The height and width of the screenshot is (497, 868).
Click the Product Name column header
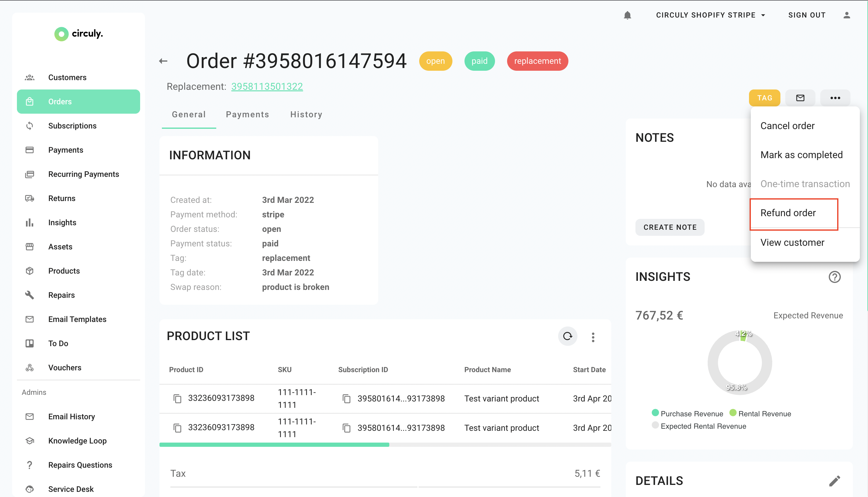pyautogui.click(x=487, y=370)
